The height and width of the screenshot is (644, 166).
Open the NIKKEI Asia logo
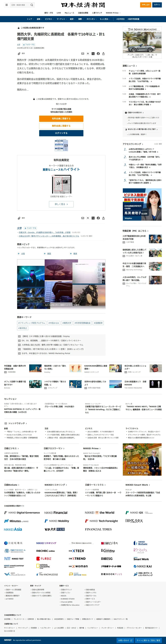[13, 529]
